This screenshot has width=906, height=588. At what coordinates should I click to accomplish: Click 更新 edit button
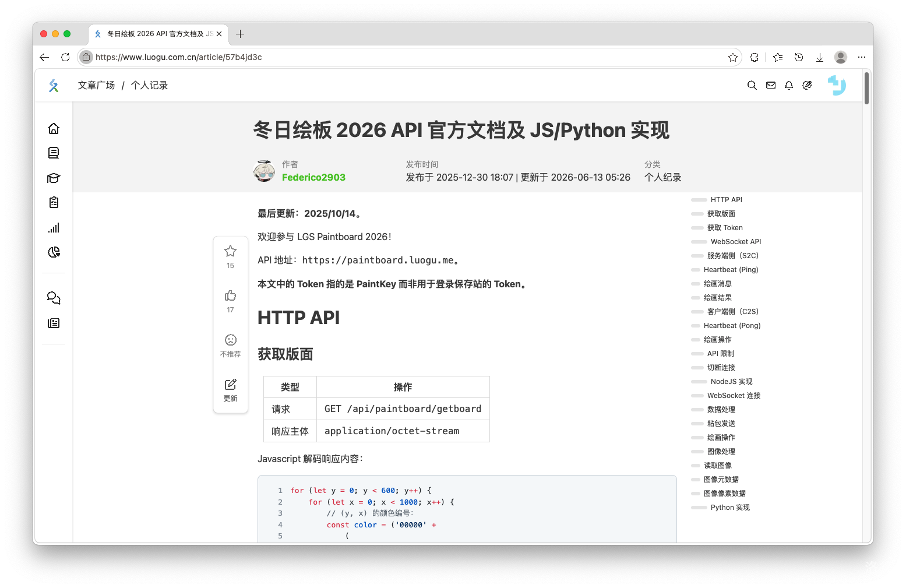tap(231, 389)
